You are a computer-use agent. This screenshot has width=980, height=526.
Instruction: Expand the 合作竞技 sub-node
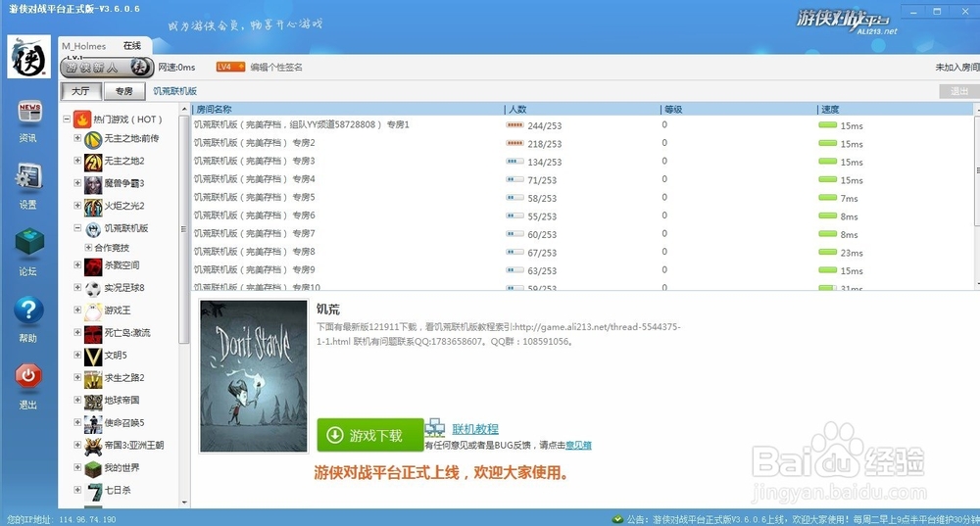pyautogui.click(x=88, y=248)
